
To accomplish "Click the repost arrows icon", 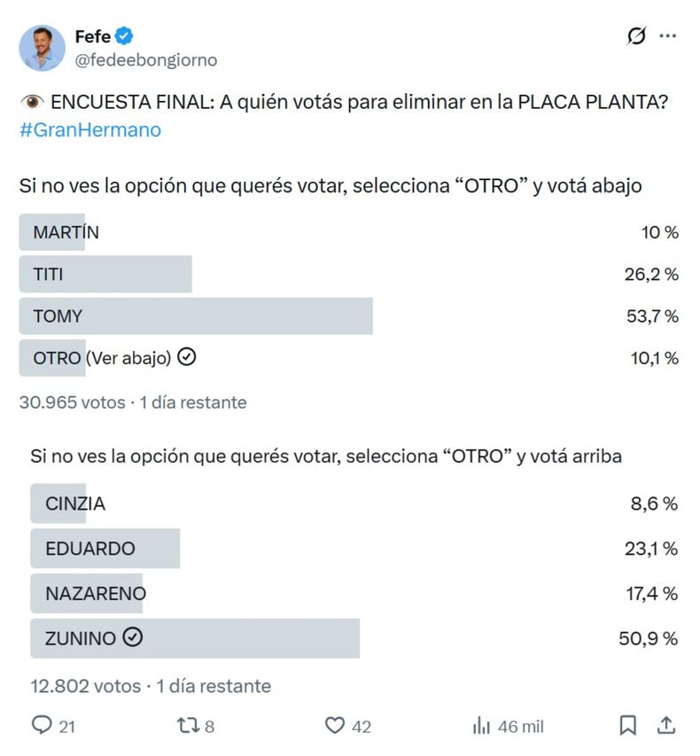I will coord(188,726).
